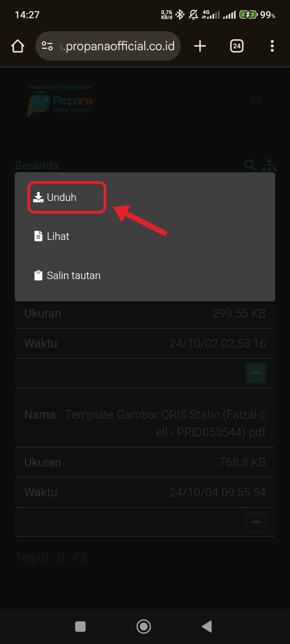The height and width of the screenshot is (644, 290).
Task: Select Lihat to view the file
Action: [52, 236]
